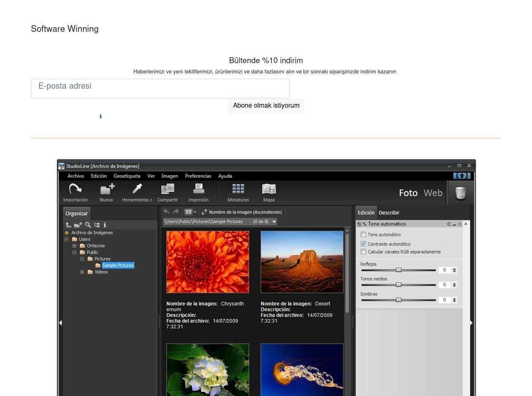Open the Ver menu

click(x=151, y=176)
